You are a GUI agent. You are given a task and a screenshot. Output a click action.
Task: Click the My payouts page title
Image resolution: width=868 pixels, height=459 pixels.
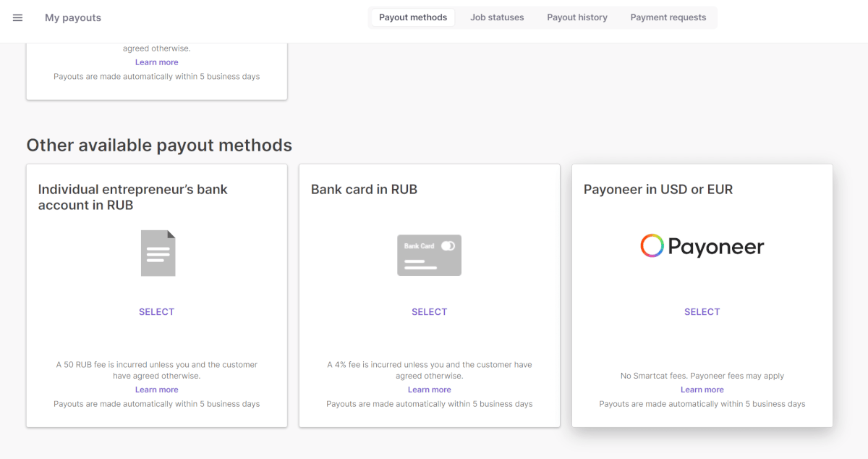73,17
